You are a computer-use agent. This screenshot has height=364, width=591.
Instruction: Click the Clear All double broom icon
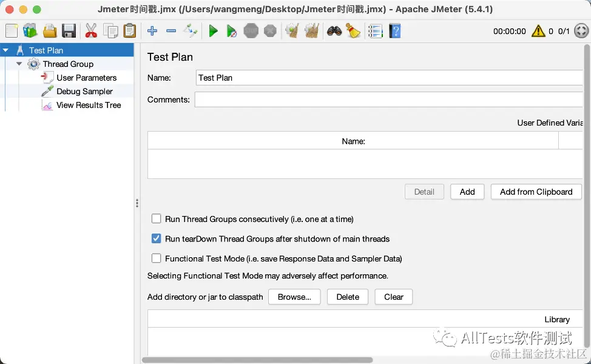tap(312, 31)
